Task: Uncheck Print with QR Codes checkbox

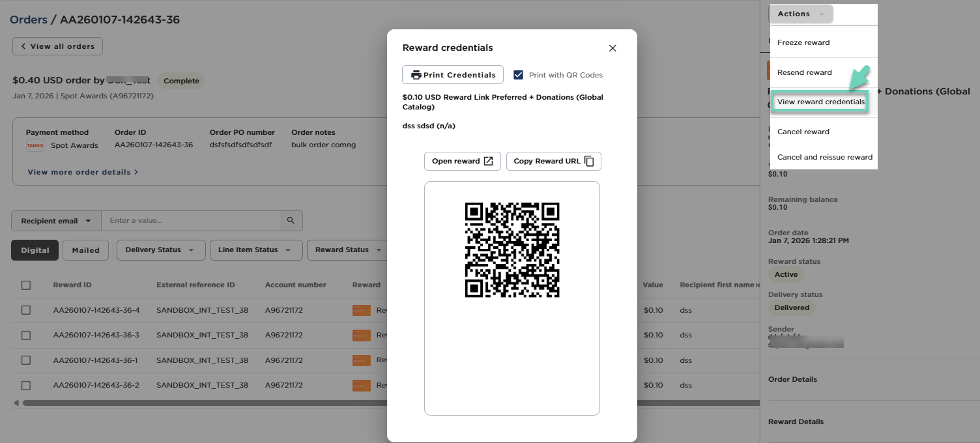Action: tap(519, 75)
